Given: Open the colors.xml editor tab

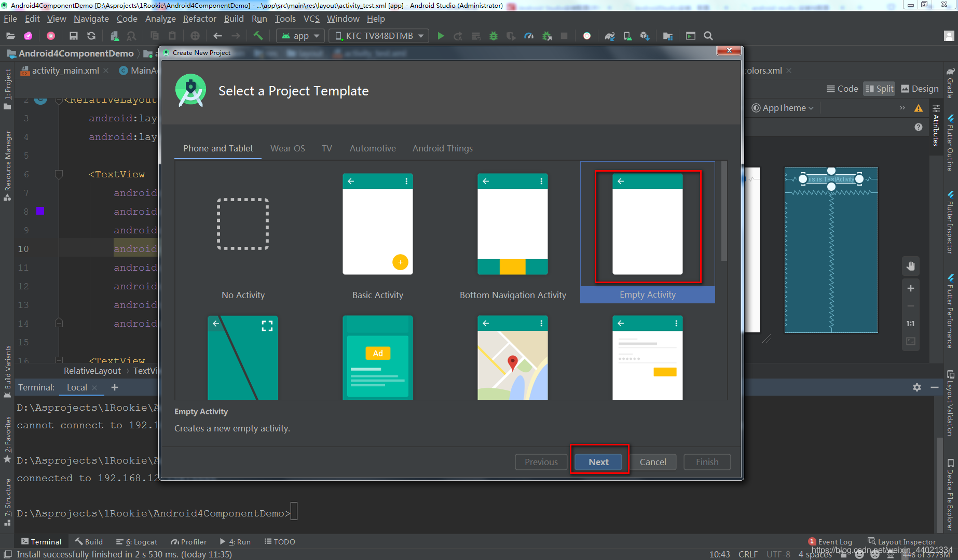Looking at the screenshot, I should 763,71.
